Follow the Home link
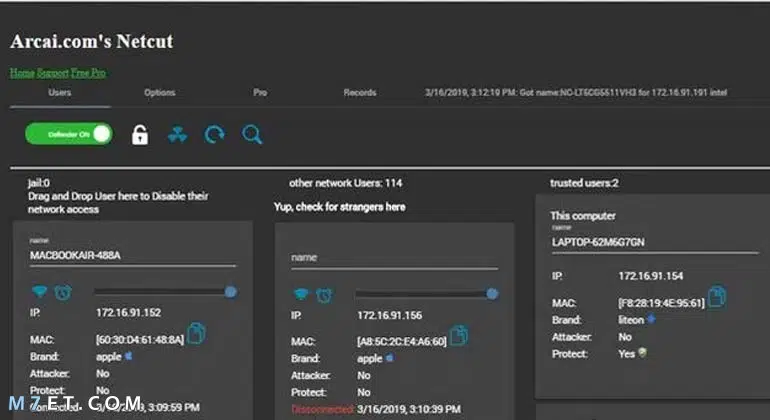This screenshot has height=420, width=770. point(22,73)
